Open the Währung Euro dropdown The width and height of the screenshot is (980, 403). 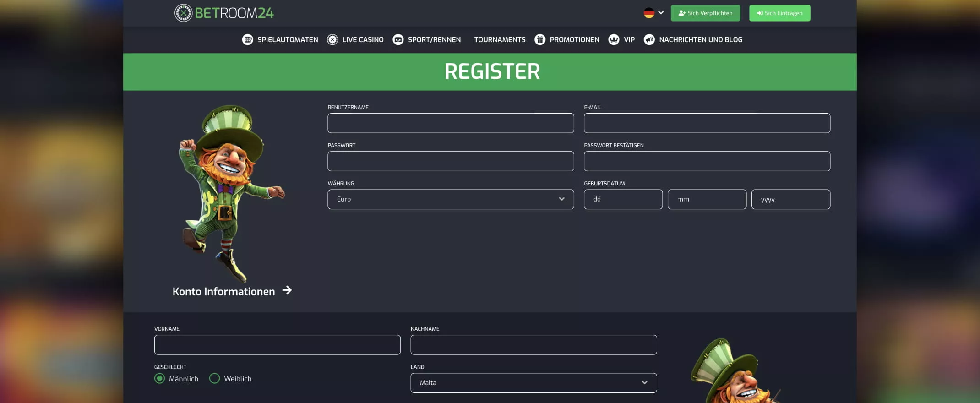[451, 199]
